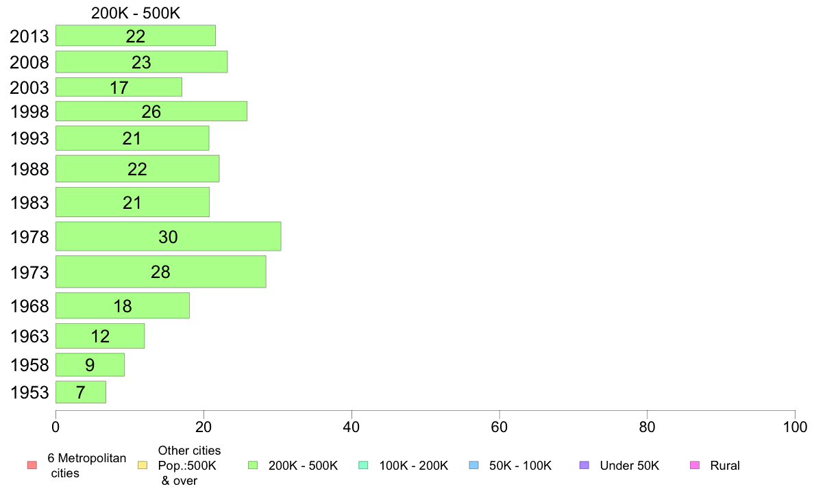
Task: Click the 2013 year axis label
Action: pos(29,36)
